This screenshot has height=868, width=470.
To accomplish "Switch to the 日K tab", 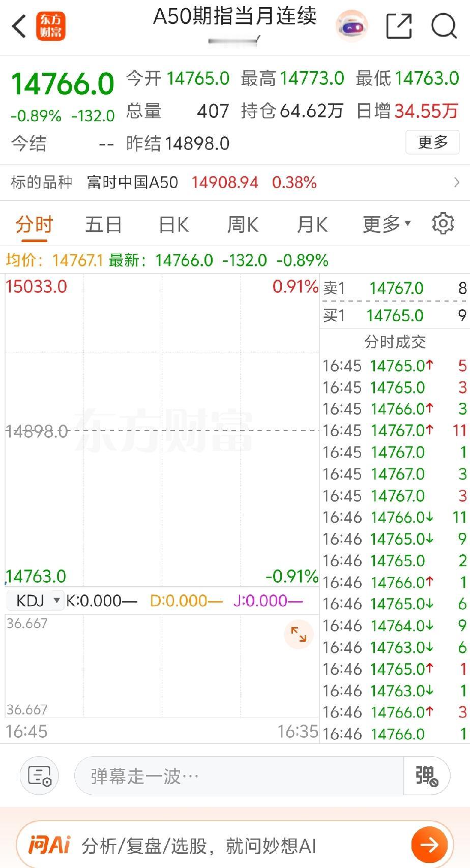I will 173,224.
